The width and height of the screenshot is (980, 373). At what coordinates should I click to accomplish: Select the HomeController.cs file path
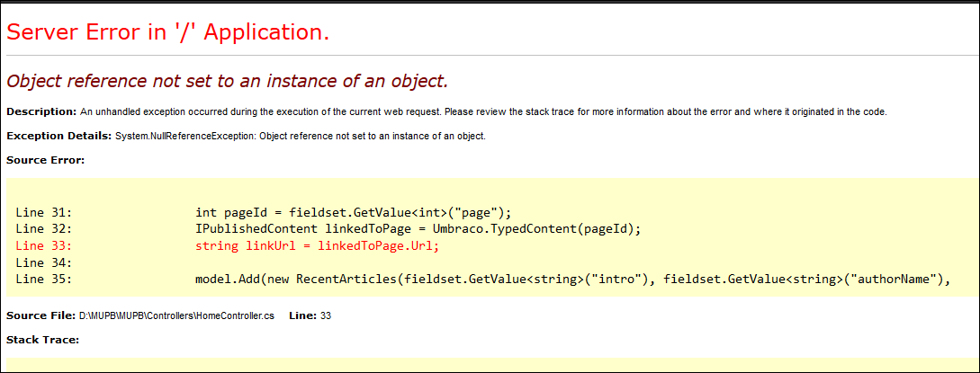[177, 316]
